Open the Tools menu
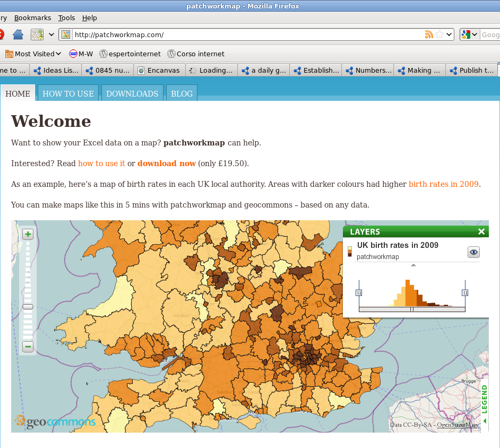Screen dimensions: 500x448 [x=66, y=18]
